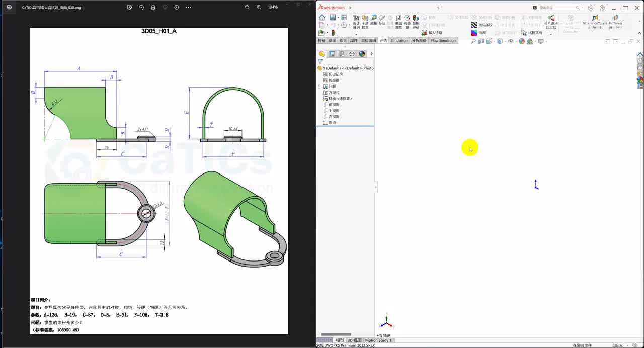Select 右视图 right plane
This screenshot has width=644, height=348.
pos(331,117)
